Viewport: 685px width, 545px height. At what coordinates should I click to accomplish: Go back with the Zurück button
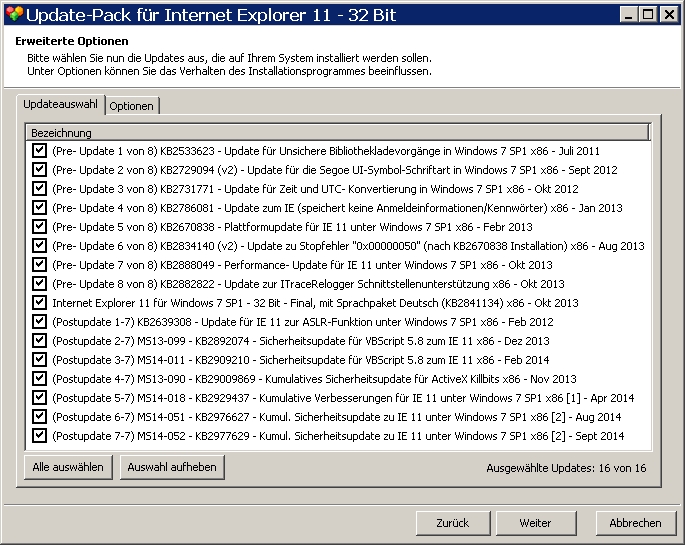tap(452, 522)
